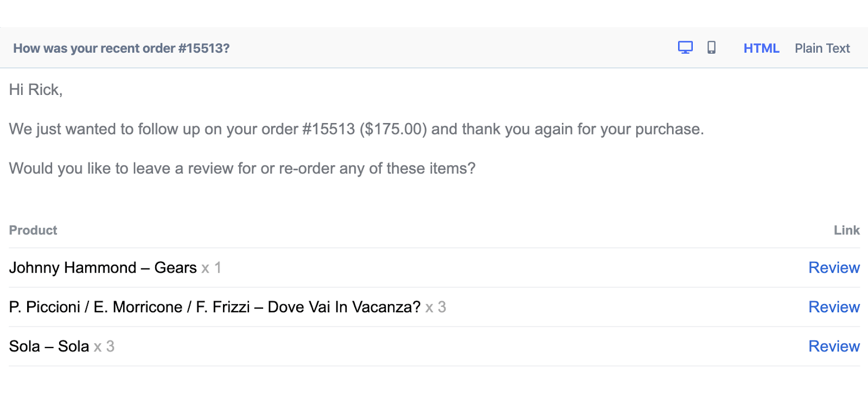Screen dimensions: 868x398
Task: Click the email subject about order #15513
Action: click(x=122, y=48)
